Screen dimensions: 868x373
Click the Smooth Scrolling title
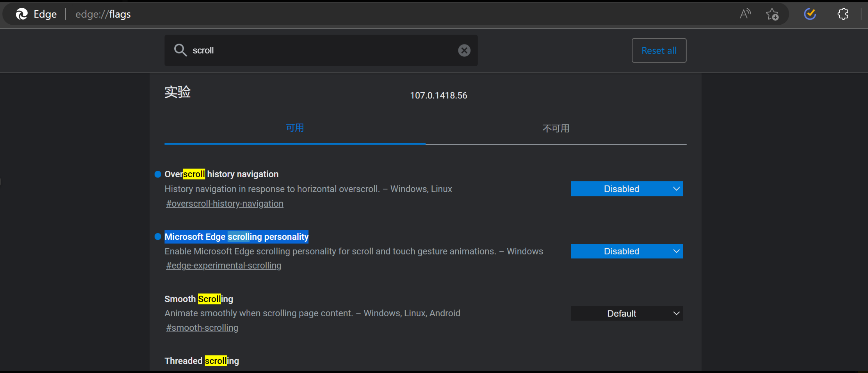pos(198,299)
